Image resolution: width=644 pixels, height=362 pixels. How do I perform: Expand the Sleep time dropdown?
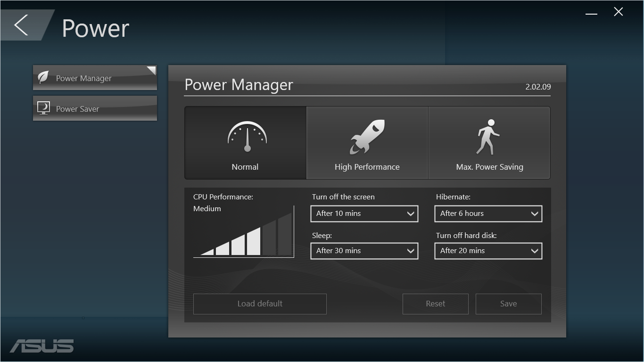(x=364, y=251)
